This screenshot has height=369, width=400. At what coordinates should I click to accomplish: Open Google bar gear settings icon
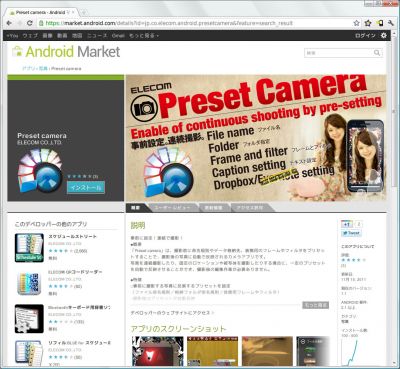pyautogui.click(x=384, y=35)
